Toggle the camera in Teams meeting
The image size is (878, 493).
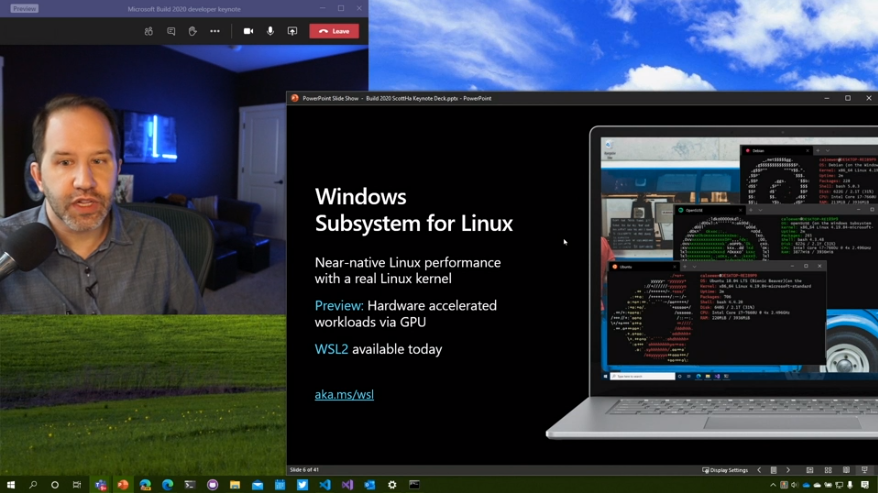(x=248, y=31)
